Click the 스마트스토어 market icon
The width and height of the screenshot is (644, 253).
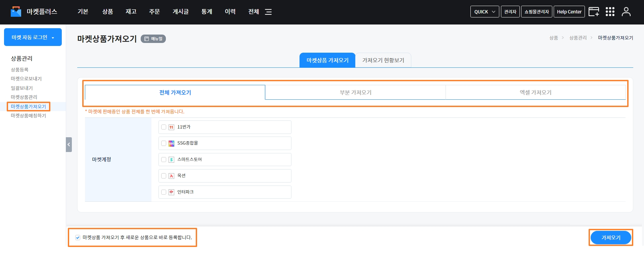coord(171,160)
